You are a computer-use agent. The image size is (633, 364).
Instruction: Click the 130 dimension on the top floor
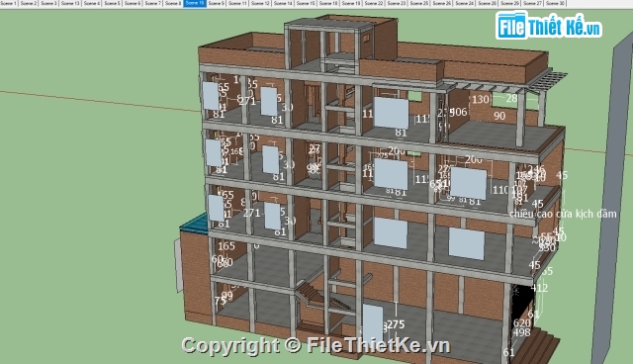pyautogui.click(x=481, y=99)
